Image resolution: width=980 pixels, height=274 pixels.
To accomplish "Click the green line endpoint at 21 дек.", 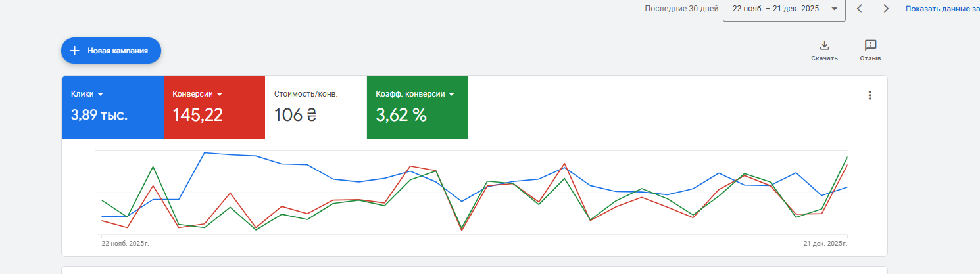I will click(846, 158).
